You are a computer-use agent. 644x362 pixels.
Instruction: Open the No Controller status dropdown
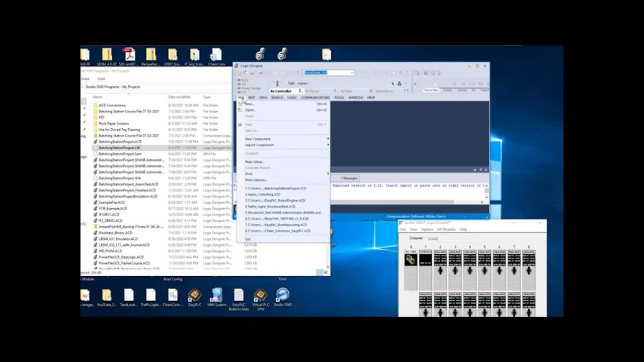[301, 91]
